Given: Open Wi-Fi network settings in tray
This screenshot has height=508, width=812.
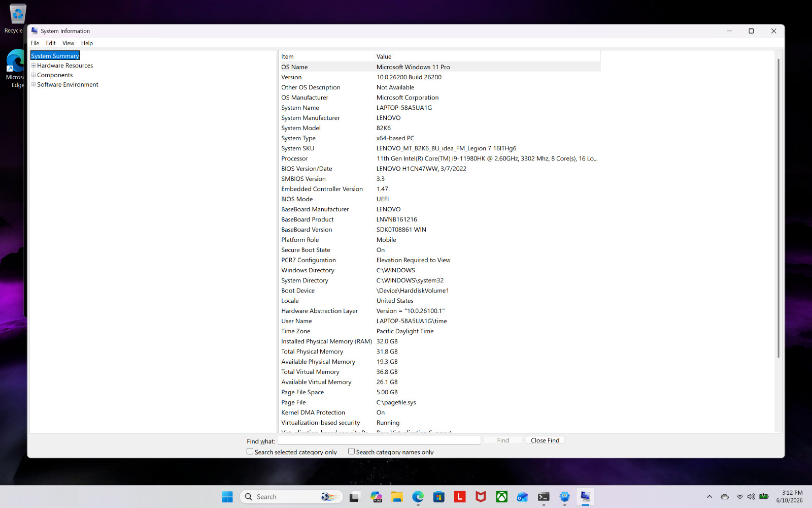Looking at the screenshot, I should 740,497.
